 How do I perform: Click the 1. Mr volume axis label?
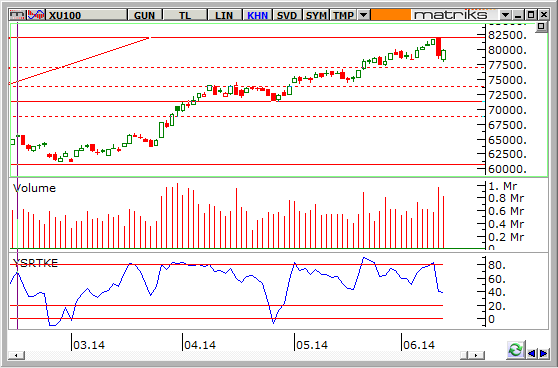504,185
